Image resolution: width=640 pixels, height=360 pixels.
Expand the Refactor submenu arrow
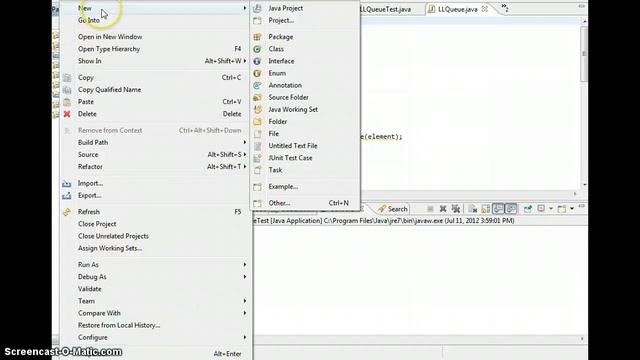pos(244,167)
